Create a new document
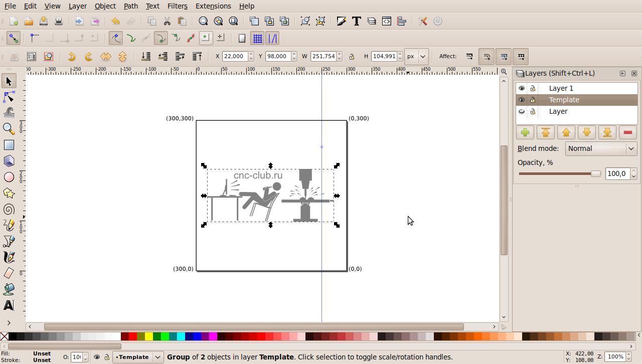 14,21
